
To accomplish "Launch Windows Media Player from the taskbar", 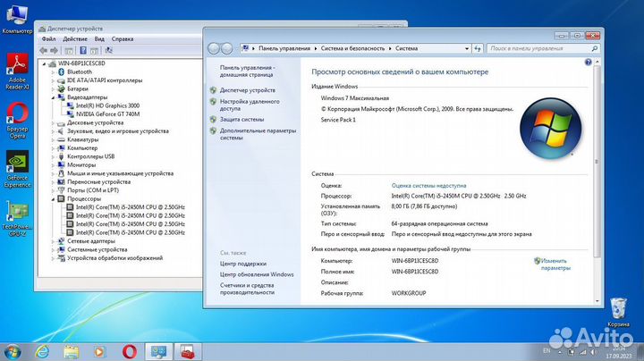I will [99, 351].
